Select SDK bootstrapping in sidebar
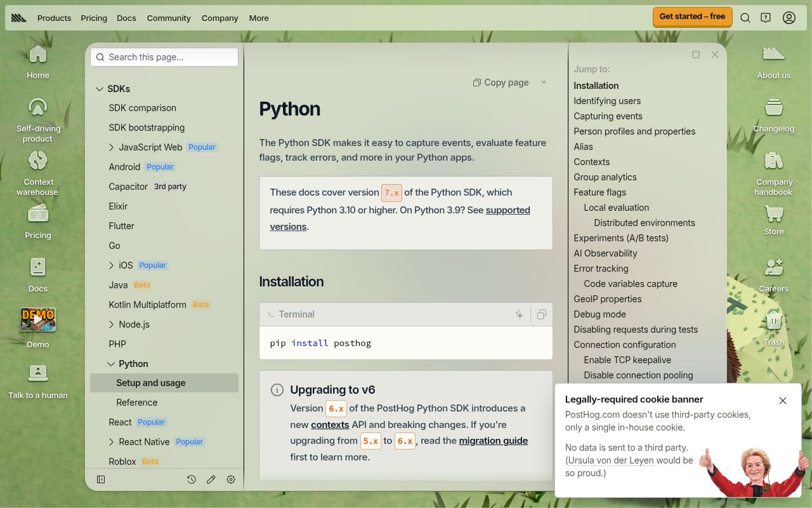Image resolution: width=812 pixels, height=508 pixels. click(147, 128)
